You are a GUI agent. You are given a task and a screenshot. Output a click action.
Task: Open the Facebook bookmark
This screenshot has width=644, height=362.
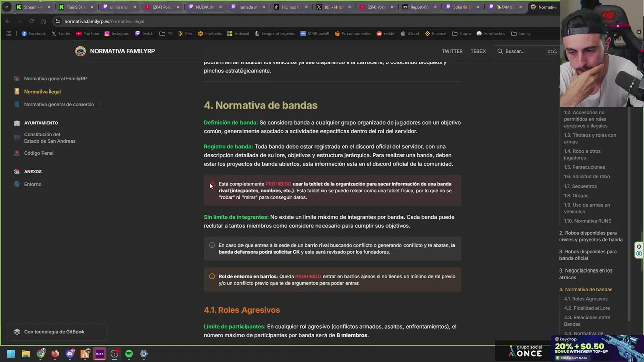[x=34, y=34]
